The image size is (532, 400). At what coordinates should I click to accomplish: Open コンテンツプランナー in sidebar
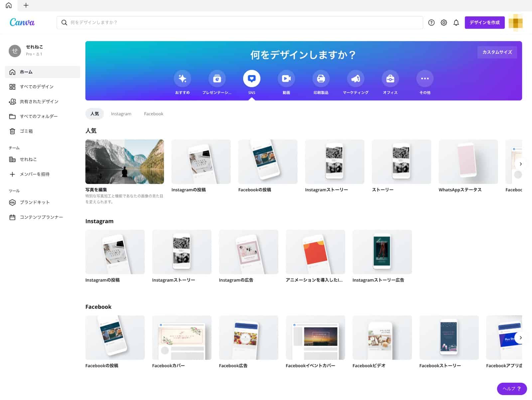click(43, 217)
